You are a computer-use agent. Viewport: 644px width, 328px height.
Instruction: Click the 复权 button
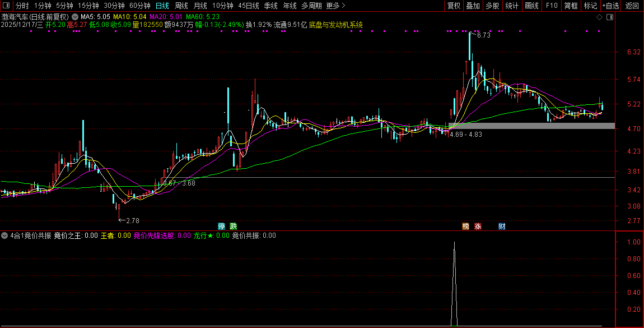pos(454,6)
